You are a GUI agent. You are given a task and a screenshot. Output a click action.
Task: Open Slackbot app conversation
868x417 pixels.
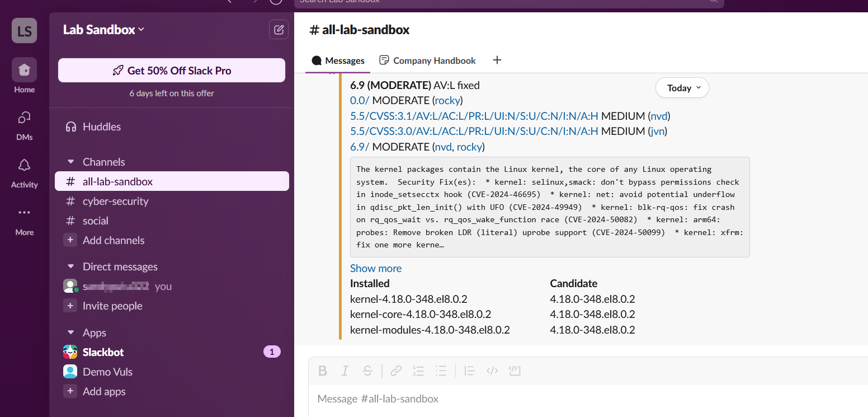point(103,352)
